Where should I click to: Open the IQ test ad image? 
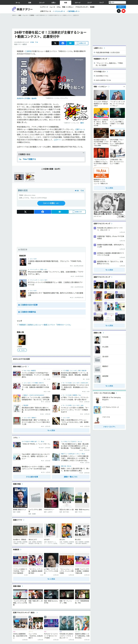tap(109, 202)
